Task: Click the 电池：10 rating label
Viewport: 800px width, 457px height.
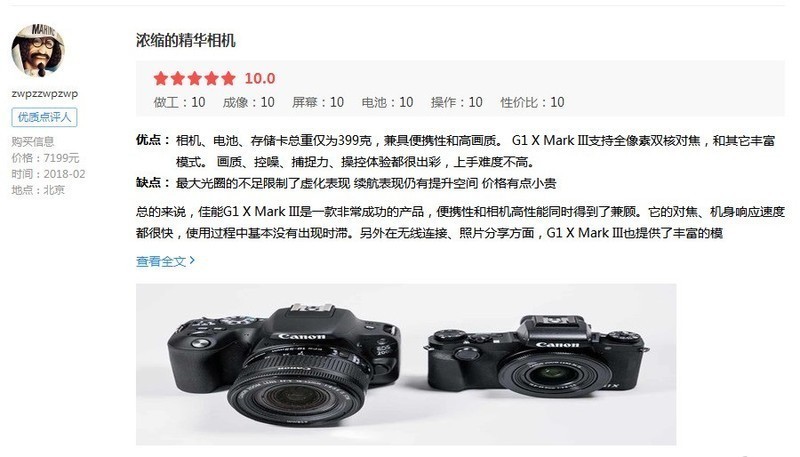Action: click(387, 103)
